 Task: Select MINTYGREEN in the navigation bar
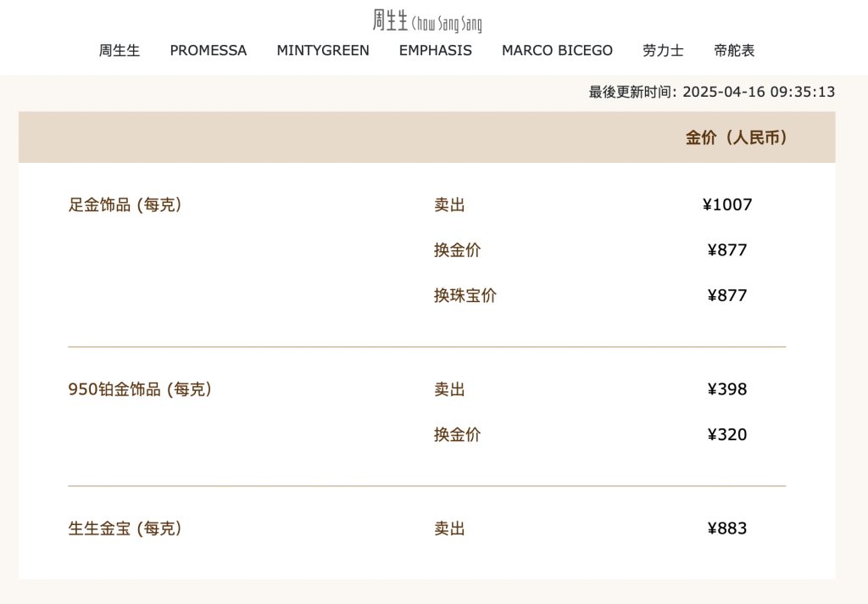pos(323,51)
